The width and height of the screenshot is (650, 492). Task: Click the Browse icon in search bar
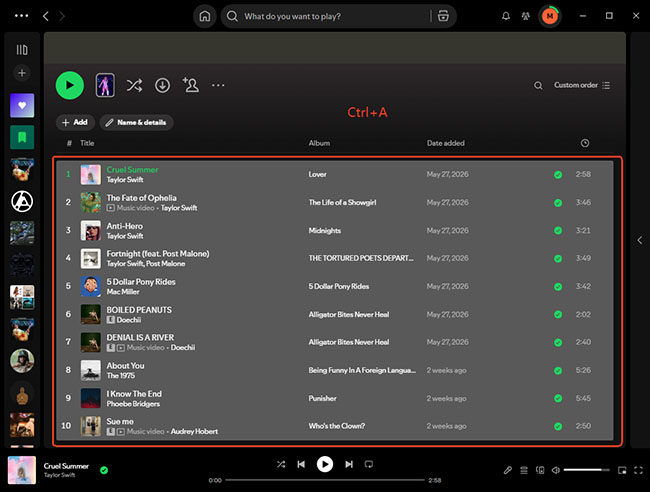tap(443, 16)
